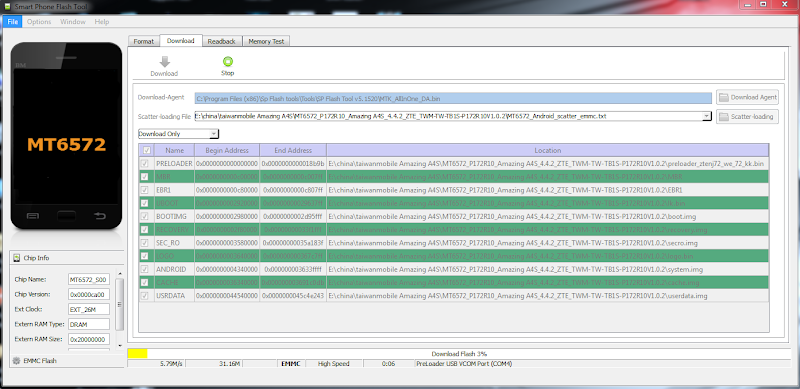Switch to the Format tab
Viewport: 800px width, 389px height.
tap(144, 41)
